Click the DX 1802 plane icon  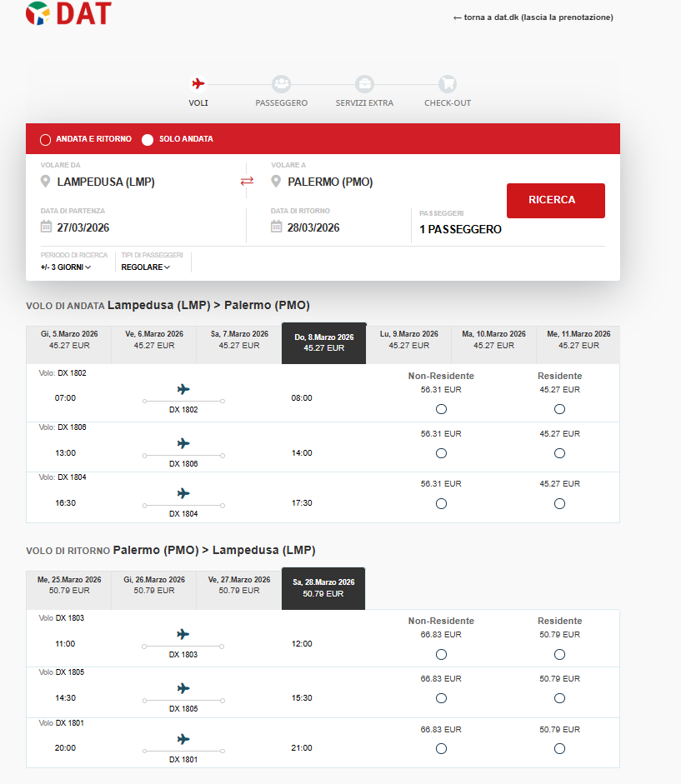click(183, 389)
